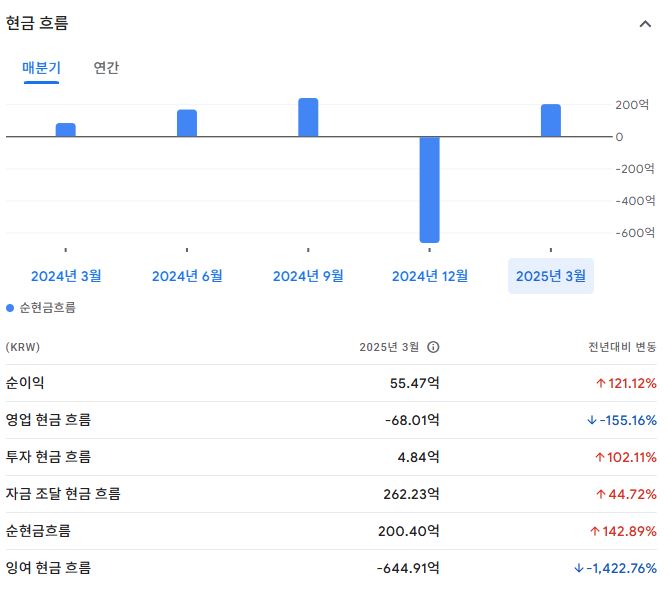Click the 투자 현금 흐름 row label
Image resolution: width=669 pixels, height=592 pixels.
pyautogui.click(x=48, y=457)
